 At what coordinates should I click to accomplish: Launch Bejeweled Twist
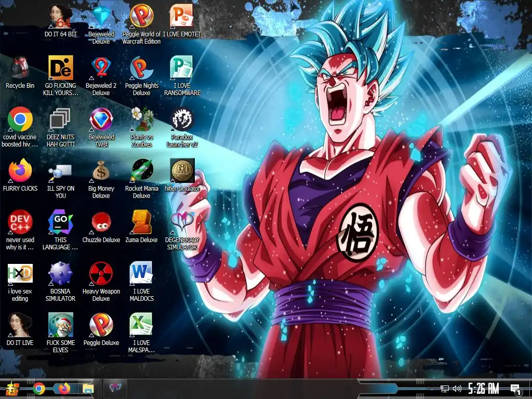[x=101, y=127]
